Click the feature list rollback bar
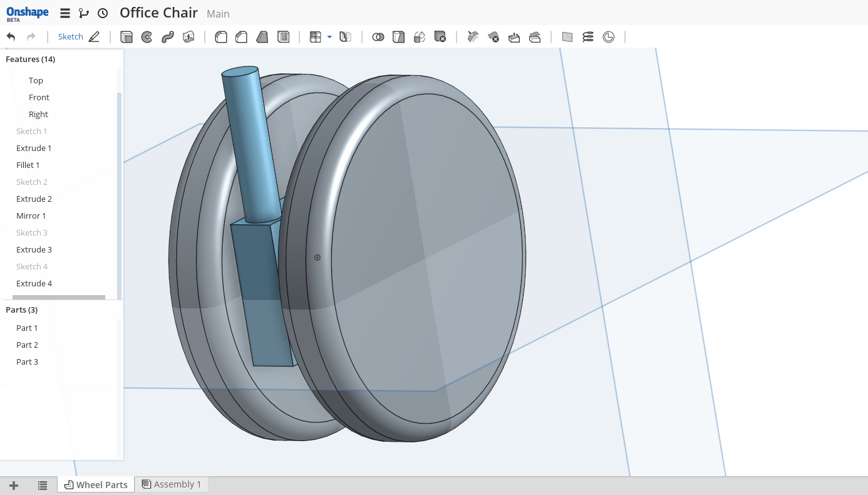868x495 pixels. 59,298
